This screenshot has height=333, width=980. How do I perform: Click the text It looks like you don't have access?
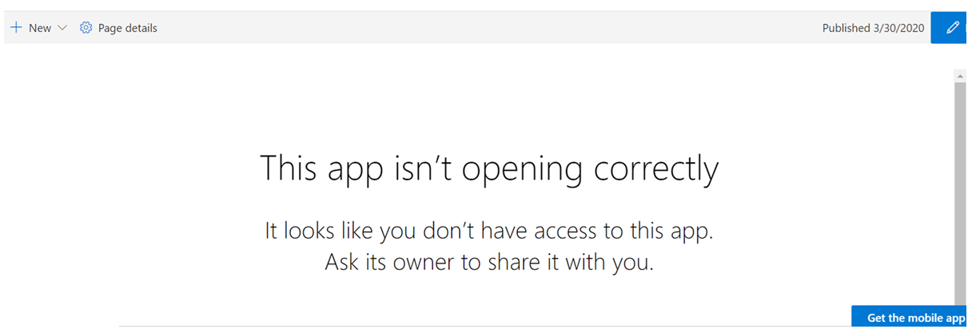click(x=489, y=231)
